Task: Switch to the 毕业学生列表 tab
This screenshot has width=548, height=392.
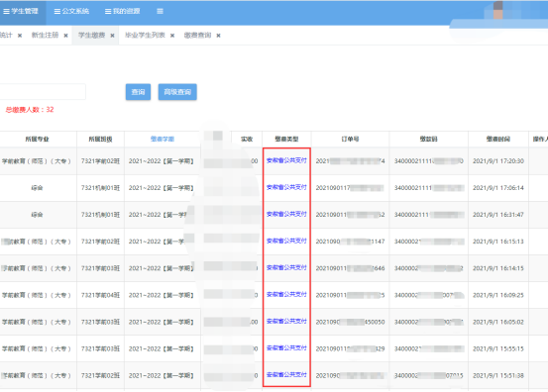Action: pos(145,36)
